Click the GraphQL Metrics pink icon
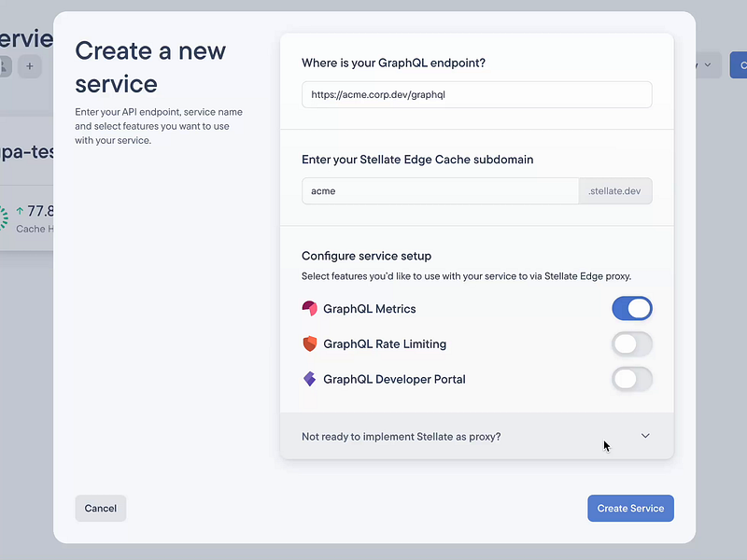The image size is (747, 560). click(x=310, y=309)
